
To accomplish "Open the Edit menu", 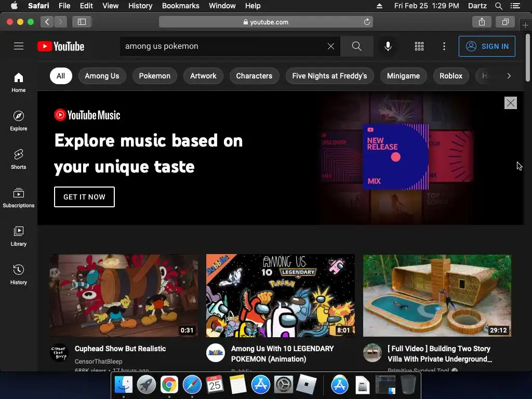I will point(86,6).
